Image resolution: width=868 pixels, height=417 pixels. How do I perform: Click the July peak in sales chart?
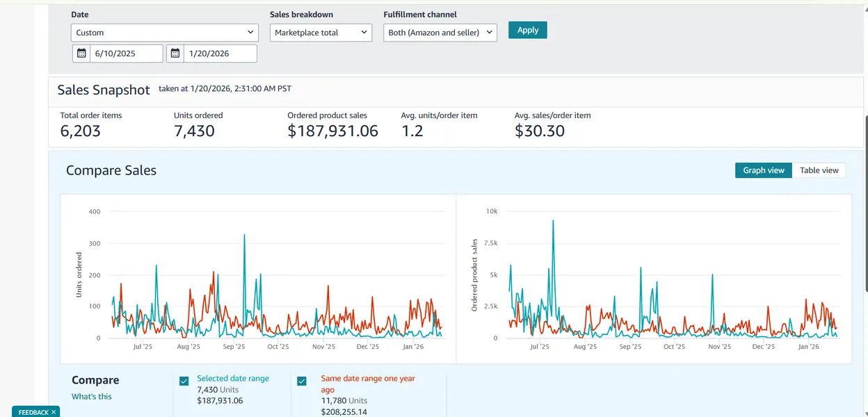tap(553, 222)
